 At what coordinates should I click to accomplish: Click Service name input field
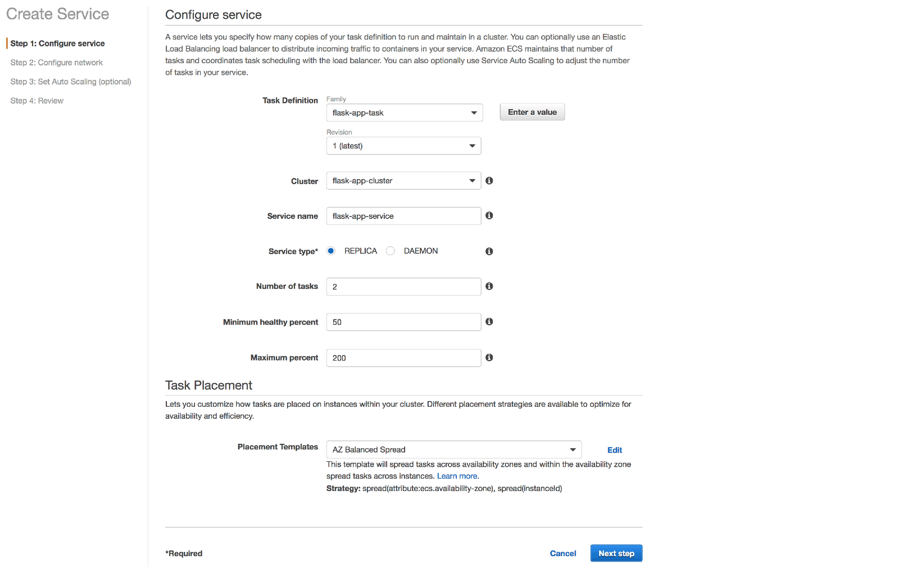[x=403, y=216]
